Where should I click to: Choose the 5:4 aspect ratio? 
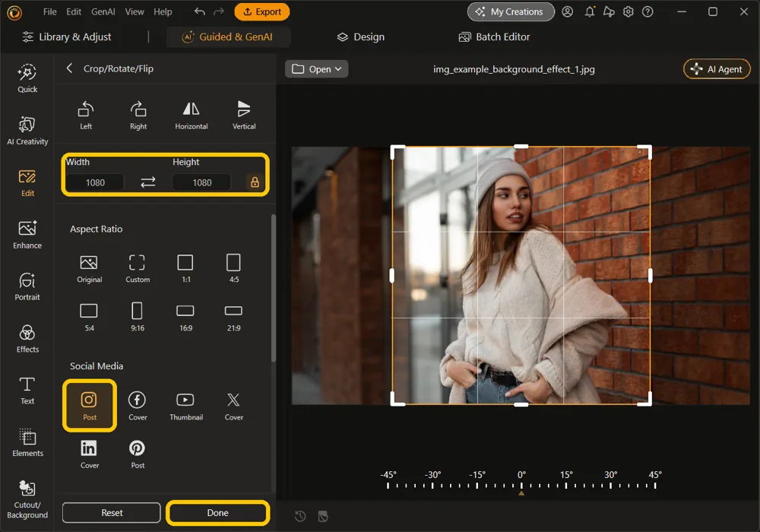[89, 318]
